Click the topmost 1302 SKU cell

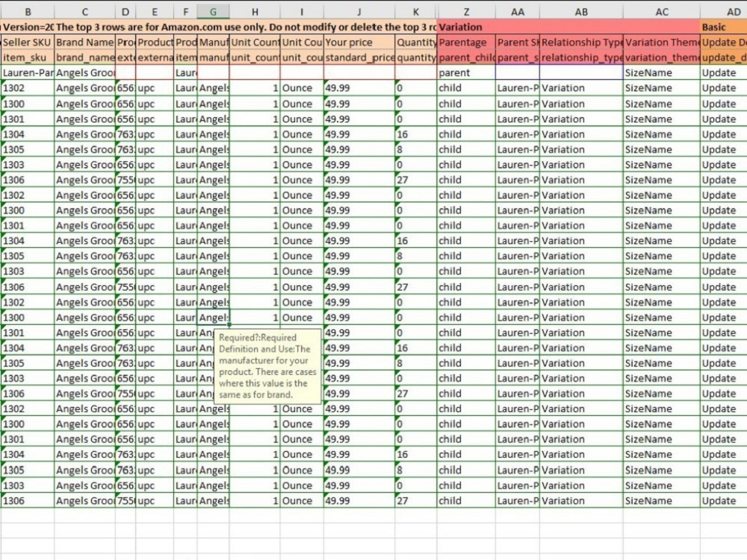[27, 88]
